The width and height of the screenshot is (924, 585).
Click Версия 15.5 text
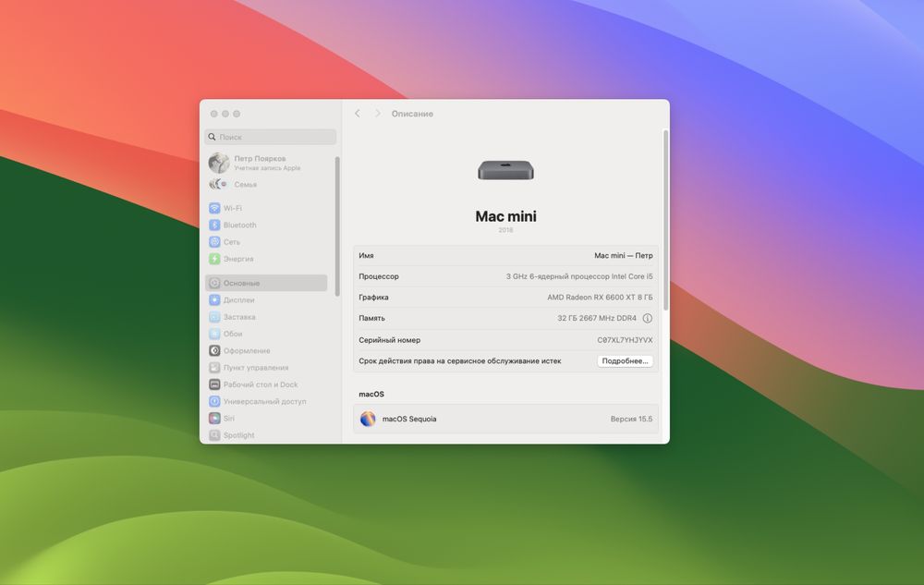click(631, 419)
